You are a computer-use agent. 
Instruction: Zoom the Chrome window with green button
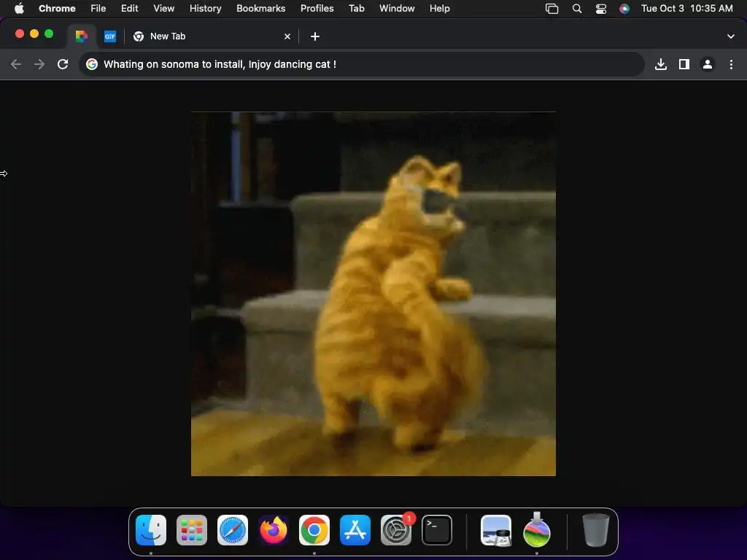click(49, 34)
